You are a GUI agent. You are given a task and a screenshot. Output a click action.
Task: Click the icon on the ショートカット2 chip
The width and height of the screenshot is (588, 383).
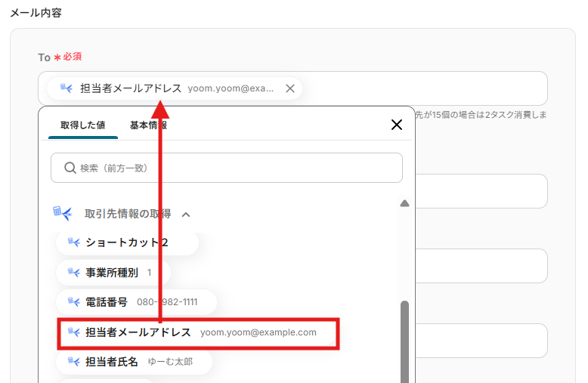(74, 242)
